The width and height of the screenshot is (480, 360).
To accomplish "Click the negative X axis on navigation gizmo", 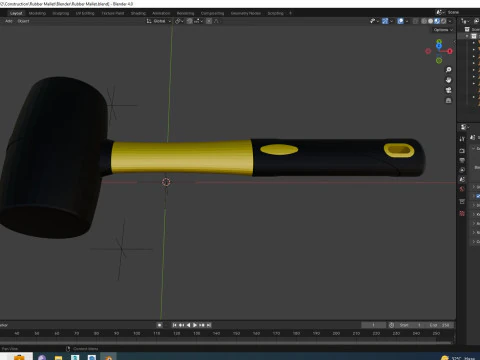I will point(428,51).
